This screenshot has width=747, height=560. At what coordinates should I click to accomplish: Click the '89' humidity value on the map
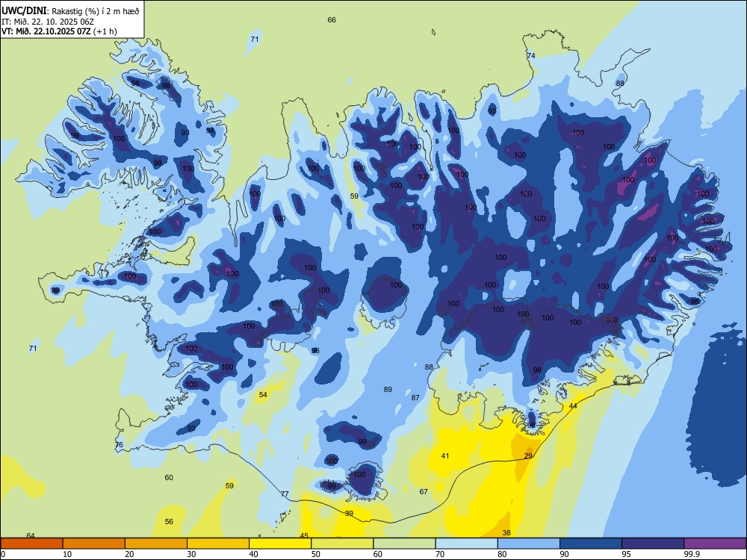coord(388,389)
